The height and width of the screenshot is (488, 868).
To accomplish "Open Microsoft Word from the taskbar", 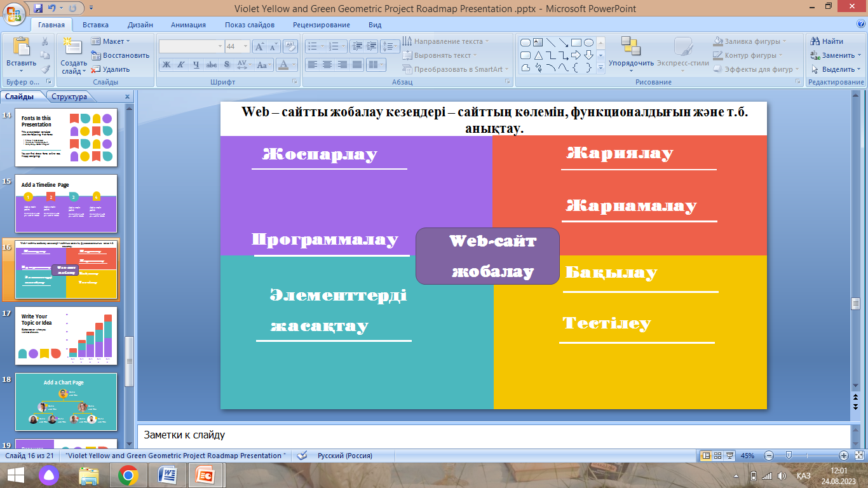I will tap(168, 475).
